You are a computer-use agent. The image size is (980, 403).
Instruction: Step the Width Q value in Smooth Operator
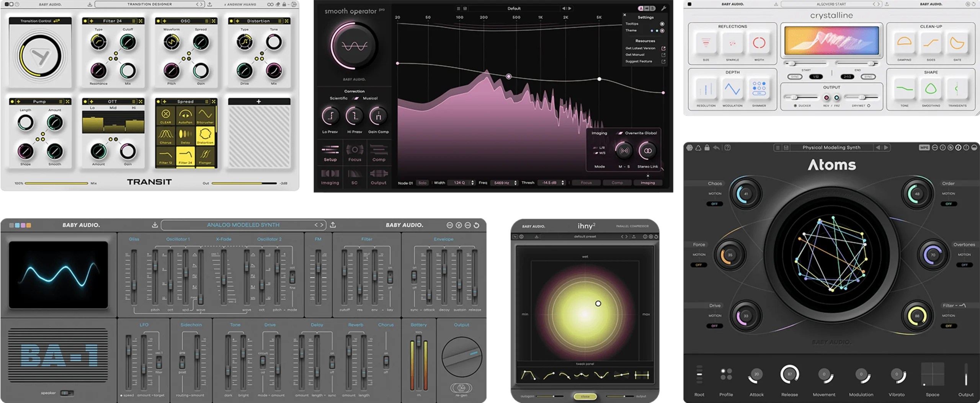(x=472, y=183)
